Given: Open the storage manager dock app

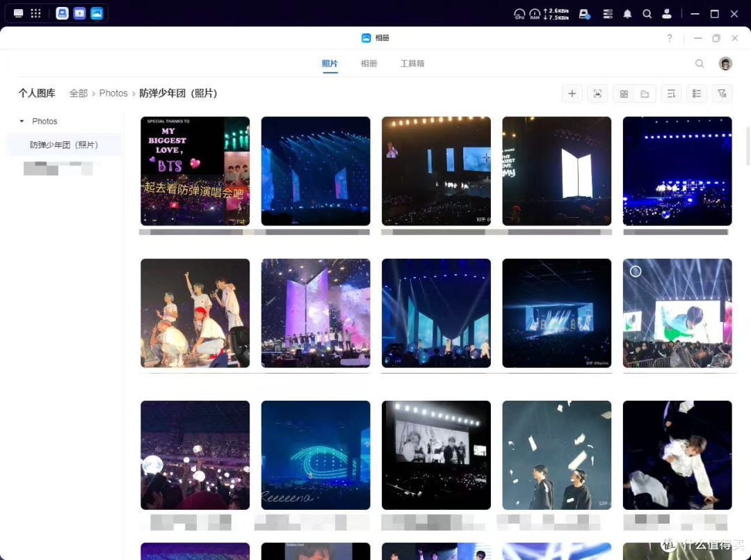Looking at the screenshot, I should 63,13.
